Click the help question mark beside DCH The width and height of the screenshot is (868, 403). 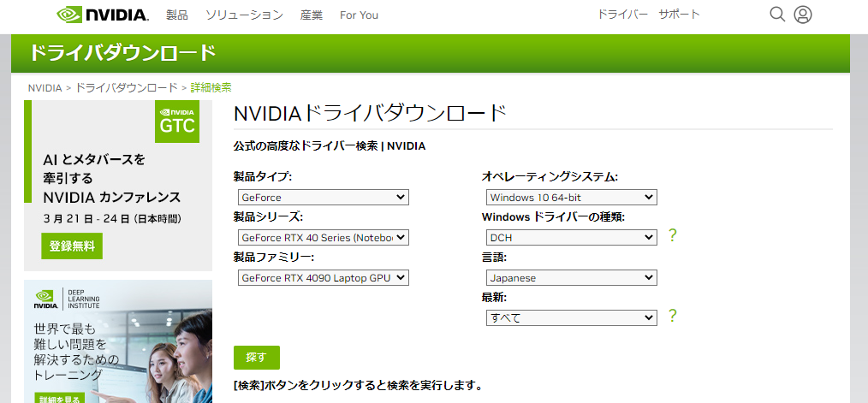(x=673, y=235)
